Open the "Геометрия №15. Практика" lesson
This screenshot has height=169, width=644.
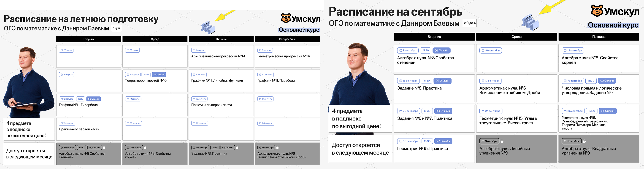434,149
